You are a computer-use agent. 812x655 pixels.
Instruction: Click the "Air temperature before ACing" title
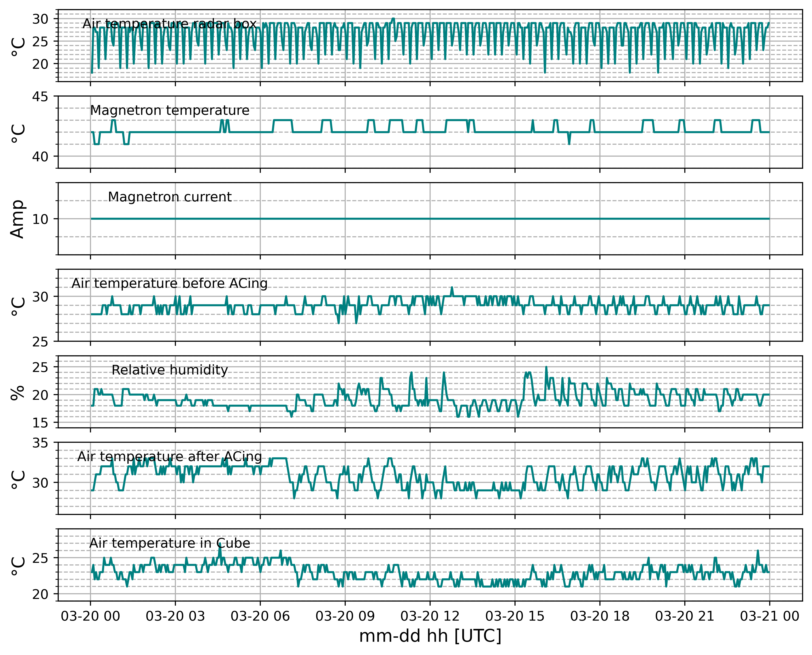click(169, 283)
